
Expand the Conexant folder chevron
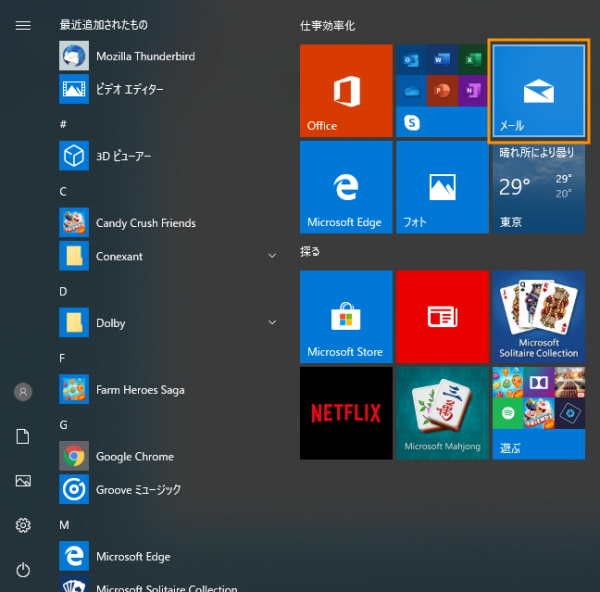pyautogui.click(x=272, y=256)
